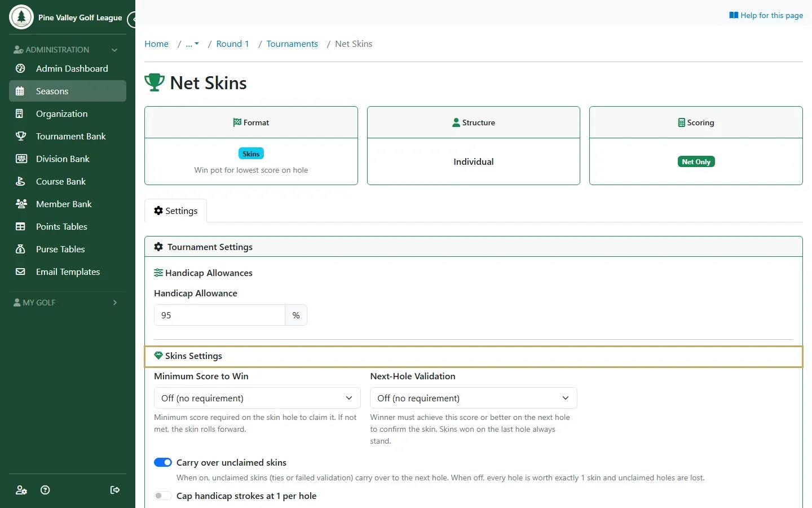Viewport: 812px width, 508px height.
Task: Click the Organization building icon
Action: point(20,113)
